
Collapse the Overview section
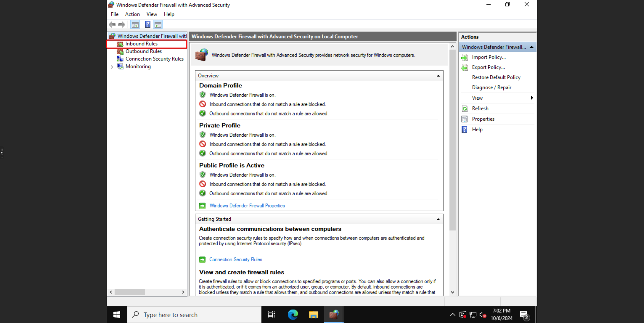click(438, 76)
